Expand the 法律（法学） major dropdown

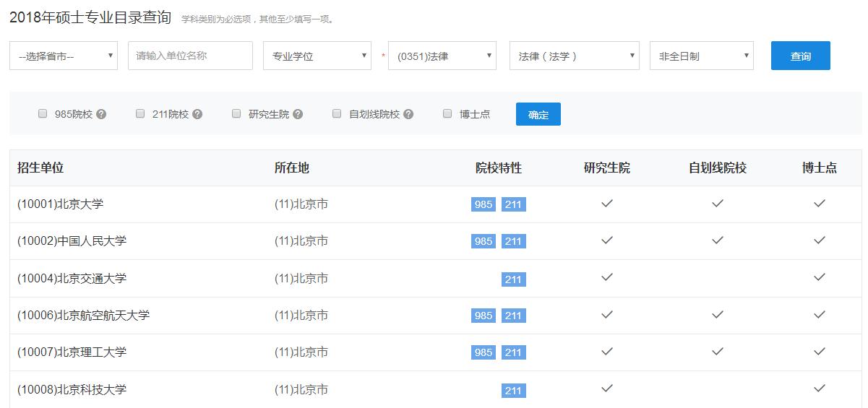coord(575,56)
